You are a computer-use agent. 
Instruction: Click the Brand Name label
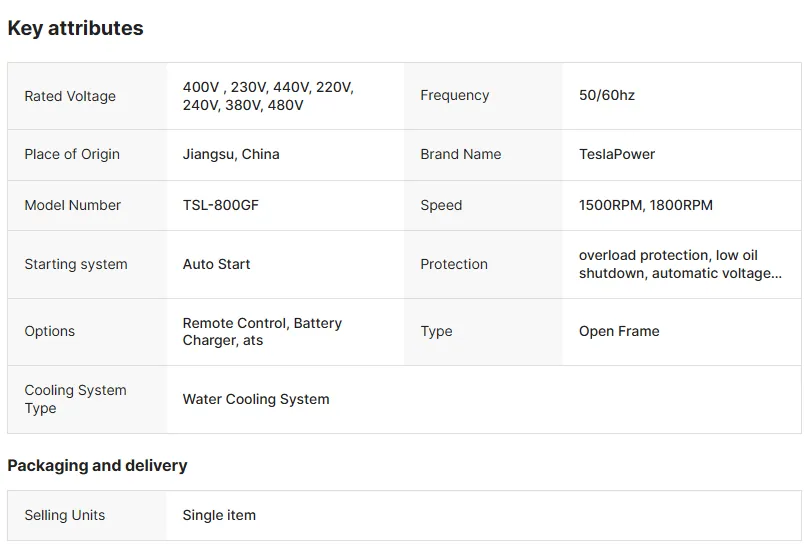(461, 154)
